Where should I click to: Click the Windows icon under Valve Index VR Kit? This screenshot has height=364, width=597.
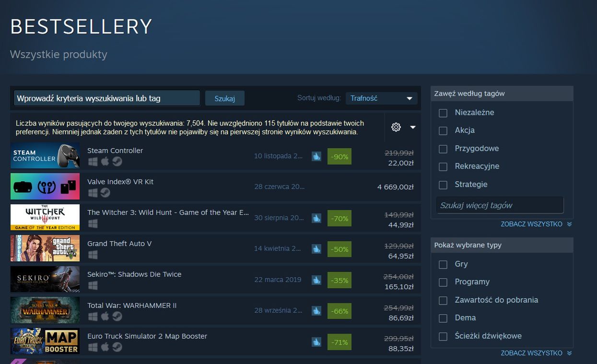(93, 193)
